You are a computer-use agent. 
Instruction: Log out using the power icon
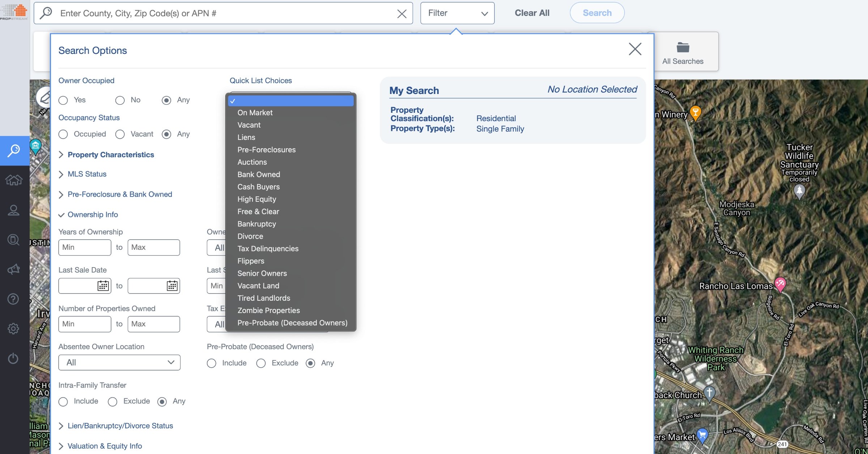click(x=13, y=358)
